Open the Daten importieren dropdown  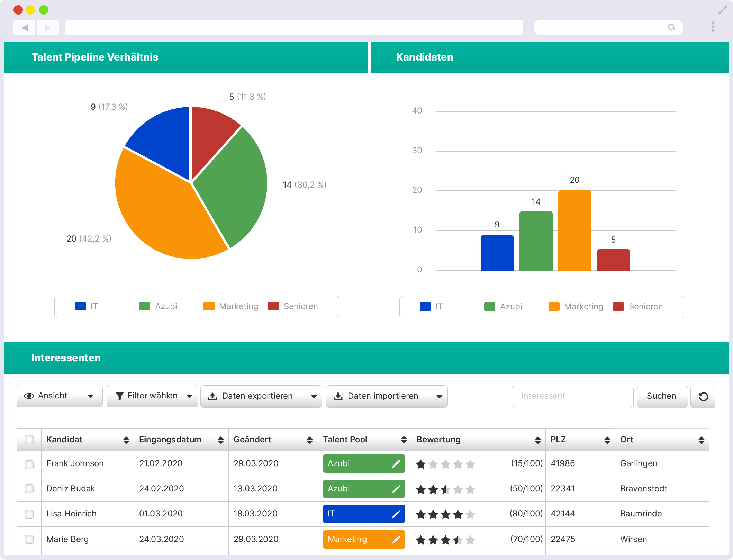pyautogui.click(x=439, y=396)
